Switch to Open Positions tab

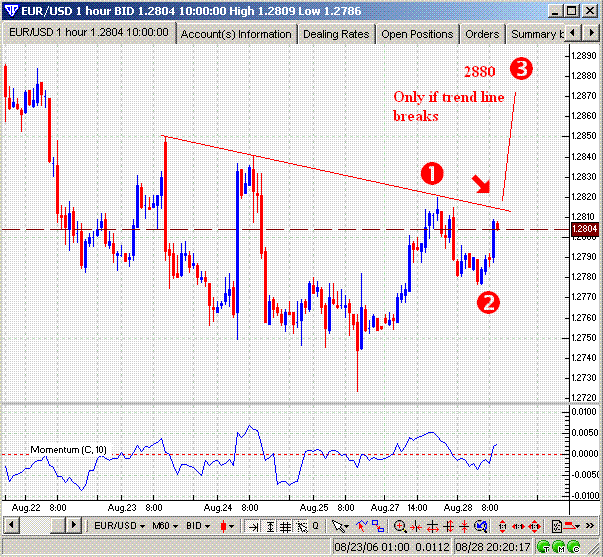tap(417, 34)
